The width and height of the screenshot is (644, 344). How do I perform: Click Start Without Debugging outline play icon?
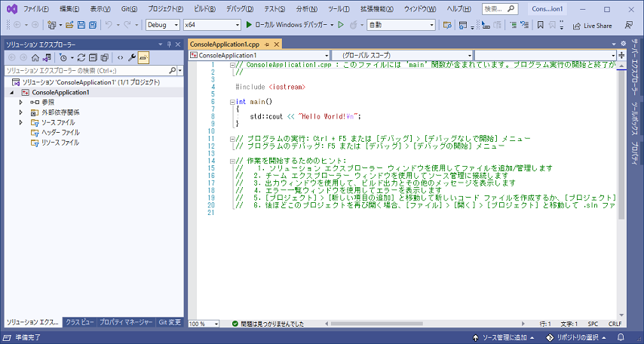(x=341, y=25)
